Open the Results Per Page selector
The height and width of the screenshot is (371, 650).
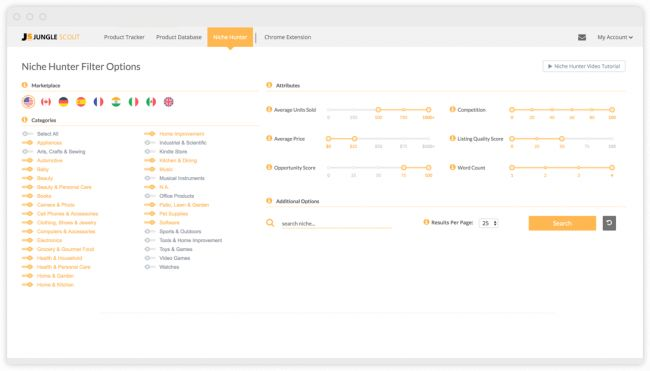489,223
